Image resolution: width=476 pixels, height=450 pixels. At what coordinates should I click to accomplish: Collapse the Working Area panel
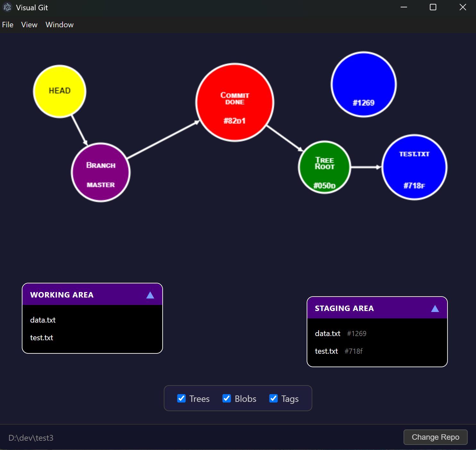coord(150,295)
